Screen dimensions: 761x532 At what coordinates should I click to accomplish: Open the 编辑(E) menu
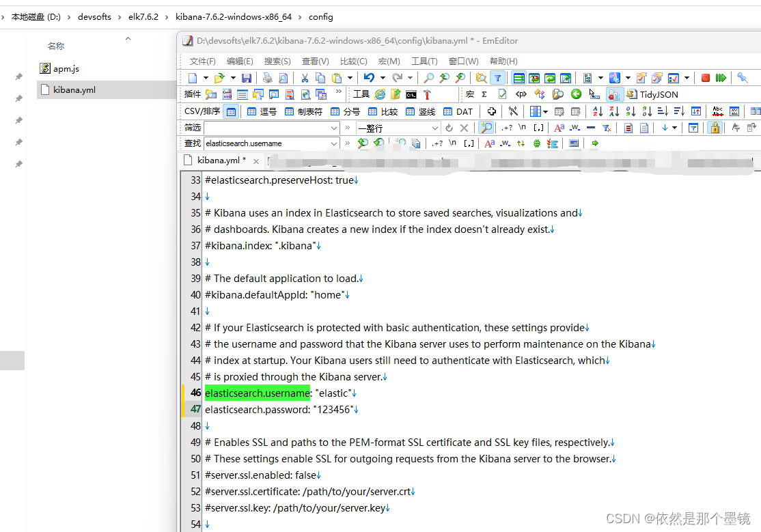[x=240, y=61]
